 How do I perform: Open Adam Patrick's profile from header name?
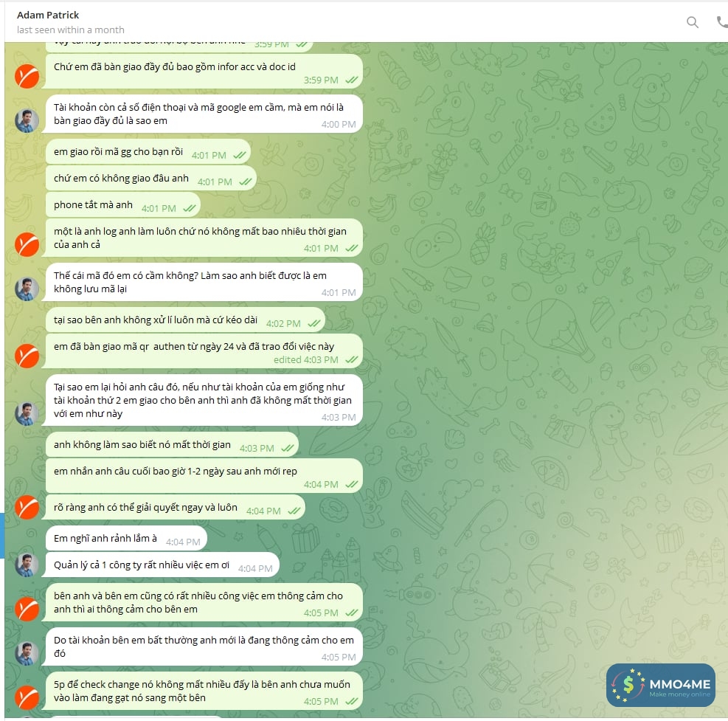(48, 15)
